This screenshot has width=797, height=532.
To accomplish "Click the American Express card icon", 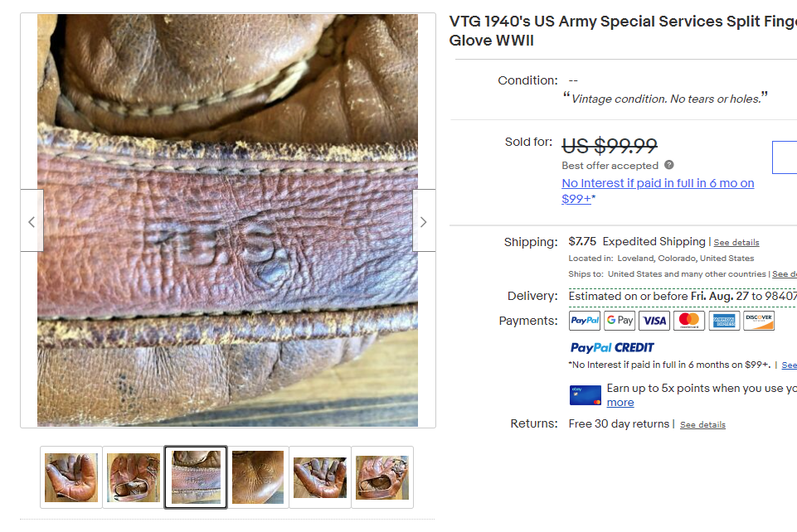I will pos(724,321).
